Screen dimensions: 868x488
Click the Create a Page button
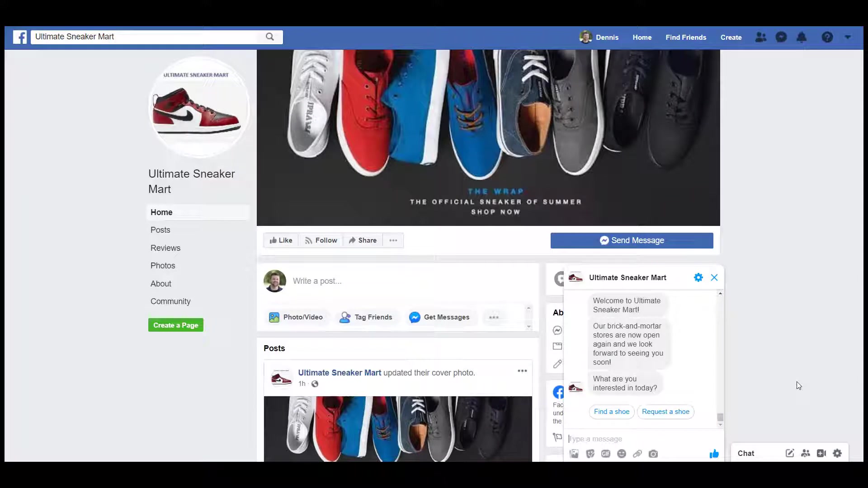(x=176, y=325)
